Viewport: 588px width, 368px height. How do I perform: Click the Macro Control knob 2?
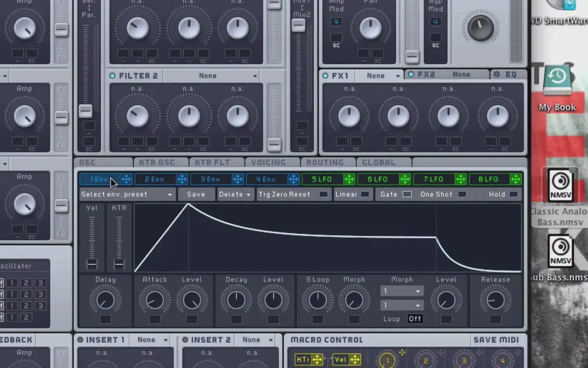425,360
